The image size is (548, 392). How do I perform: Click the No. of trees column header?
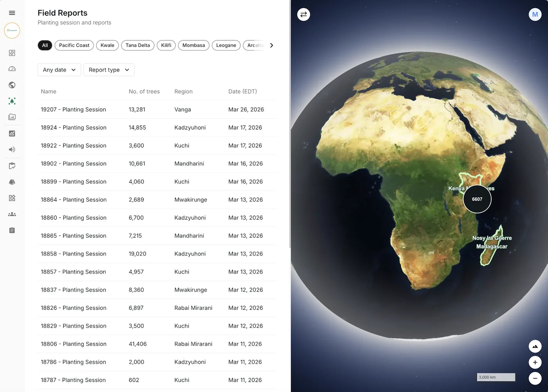[144, 92]
